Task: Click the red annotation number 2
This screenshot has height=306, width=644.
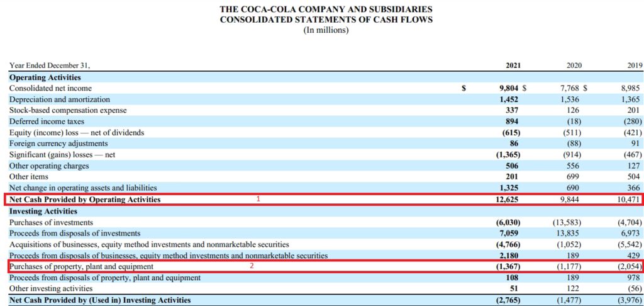Action: tap(252, 266)
